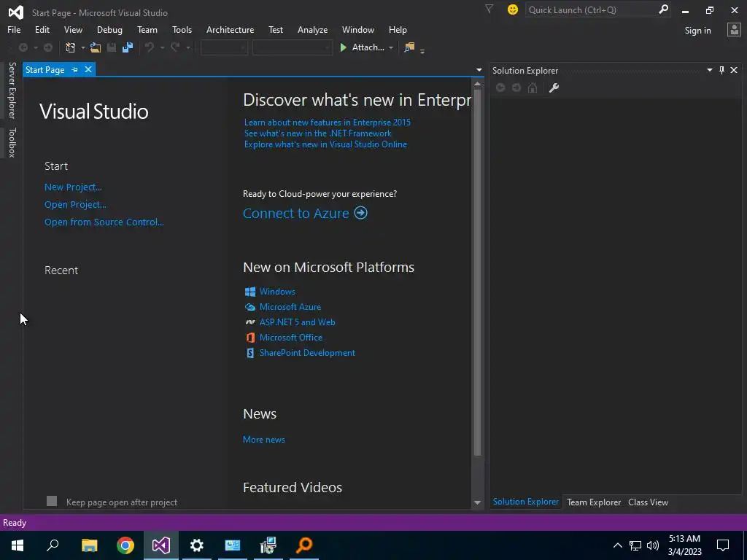Open the Test menu

pos(276,29)
